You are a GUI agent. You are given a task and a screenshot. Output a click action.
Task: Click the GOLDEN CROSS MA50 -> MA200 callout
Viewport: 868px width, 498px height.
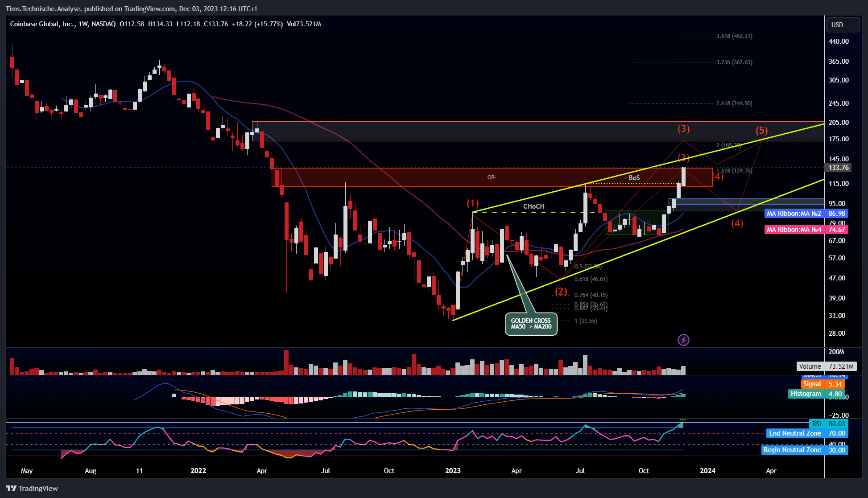[x=531, y=324]
